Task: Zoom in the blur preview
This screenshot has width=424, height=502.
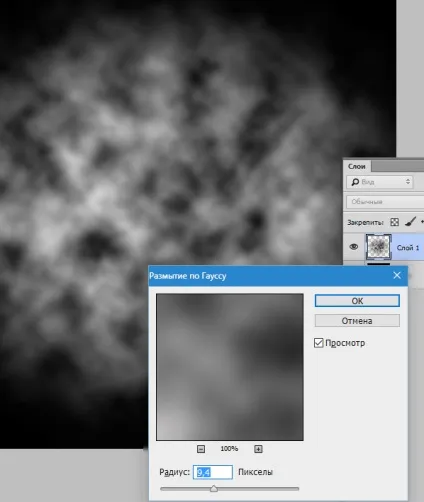Action: coord(258,449)
